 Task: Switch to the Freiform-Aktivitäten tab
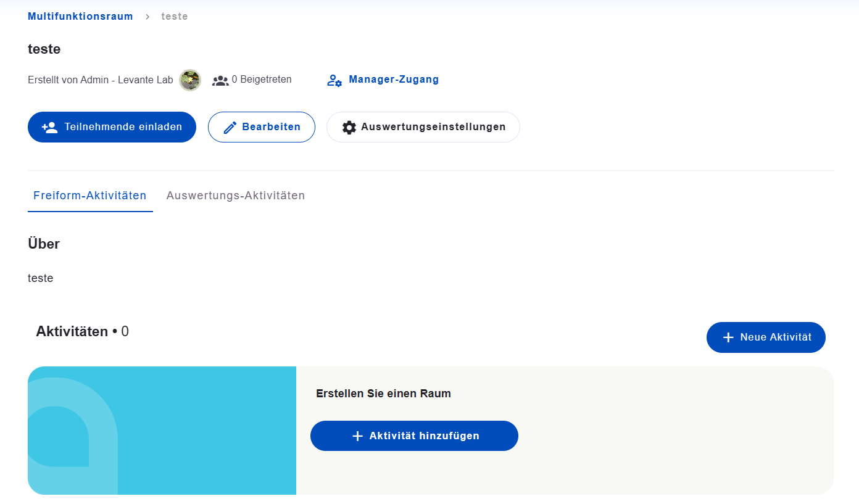pos(90,196)
